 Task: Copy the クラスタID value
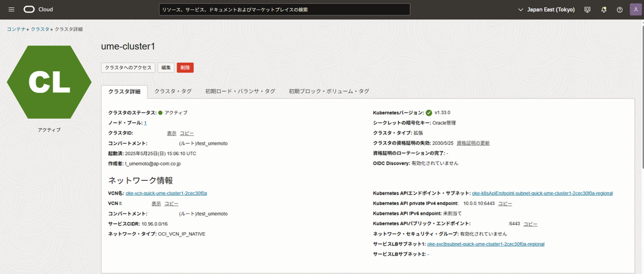tap(187, 133)
